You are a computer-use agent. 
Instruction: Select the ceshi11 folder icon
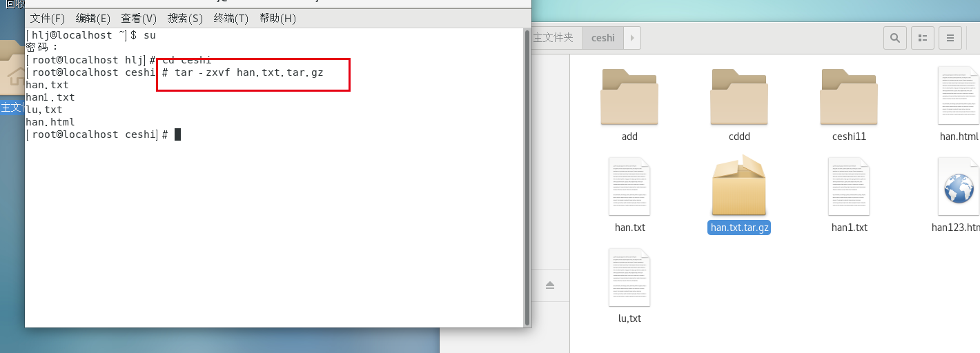(849, 96)
